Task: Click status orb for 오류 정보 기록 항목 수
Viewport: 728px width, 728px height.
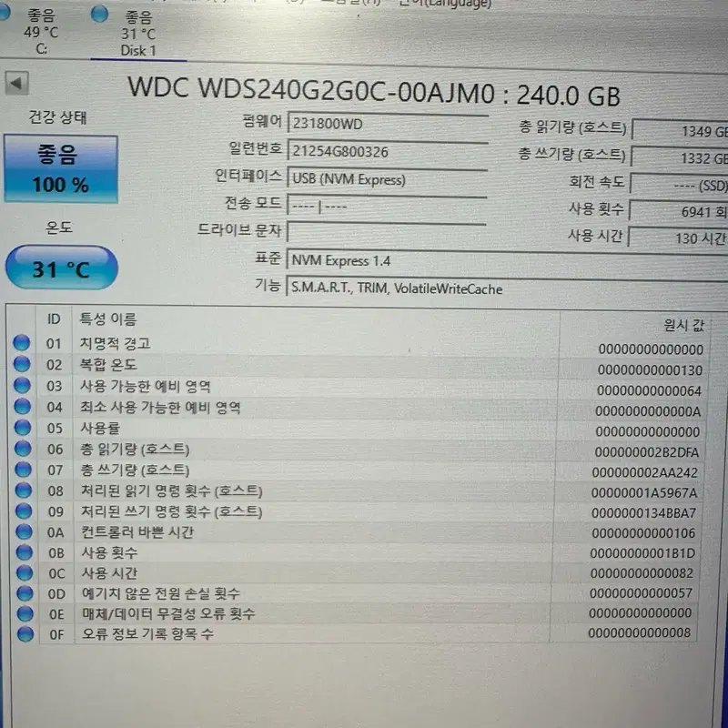Action: pyautogui.click(x=25, y=634)
